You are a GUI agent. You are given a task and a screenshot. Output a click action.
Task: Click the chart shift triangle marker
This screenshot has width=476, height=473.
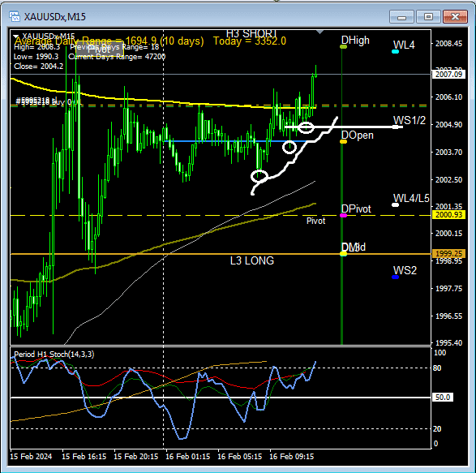[319, 32]
